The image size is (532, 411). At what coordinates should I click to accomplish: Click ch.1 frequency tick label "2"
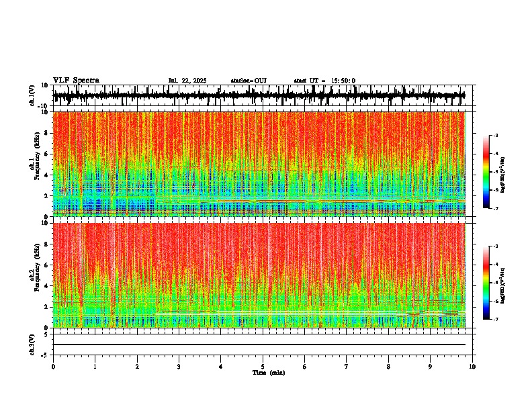click(47, 196)
